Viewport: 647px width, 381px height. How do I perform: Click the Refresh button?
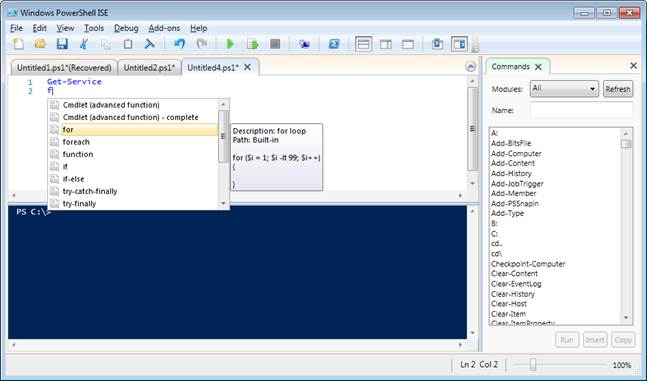coord(618,89)
